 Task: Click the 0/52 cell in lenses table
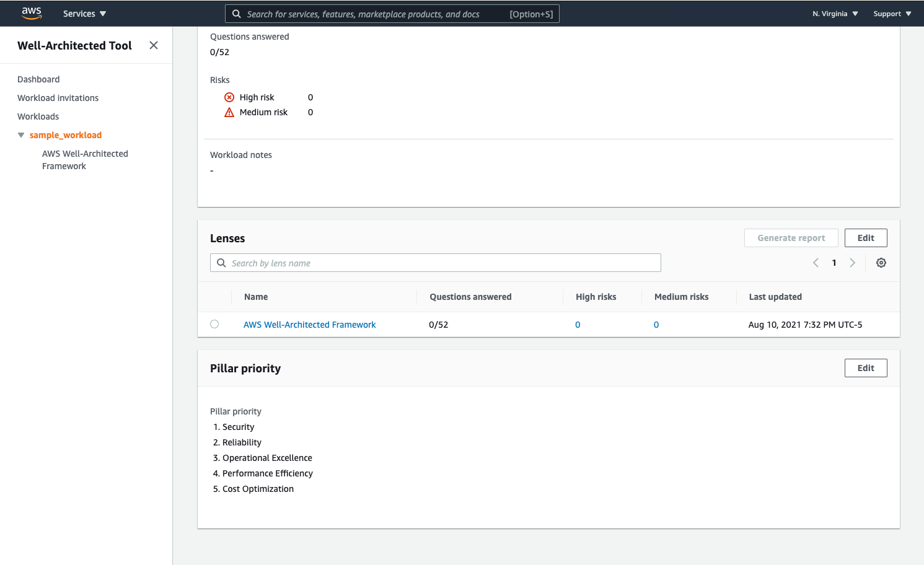point(438,325)
